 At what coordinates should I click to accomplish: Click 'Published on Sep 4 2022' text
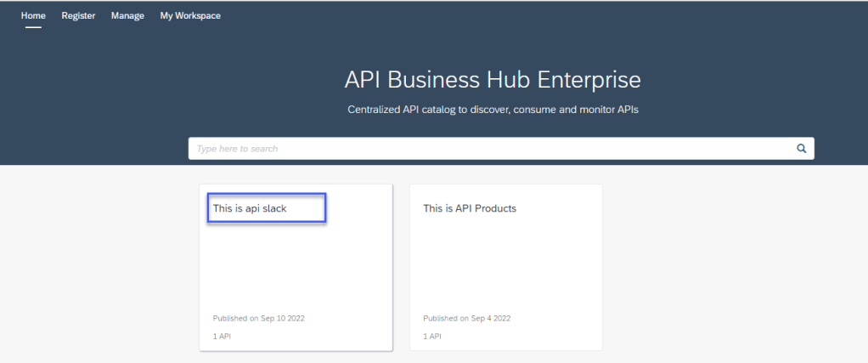[x=467, y=318]
